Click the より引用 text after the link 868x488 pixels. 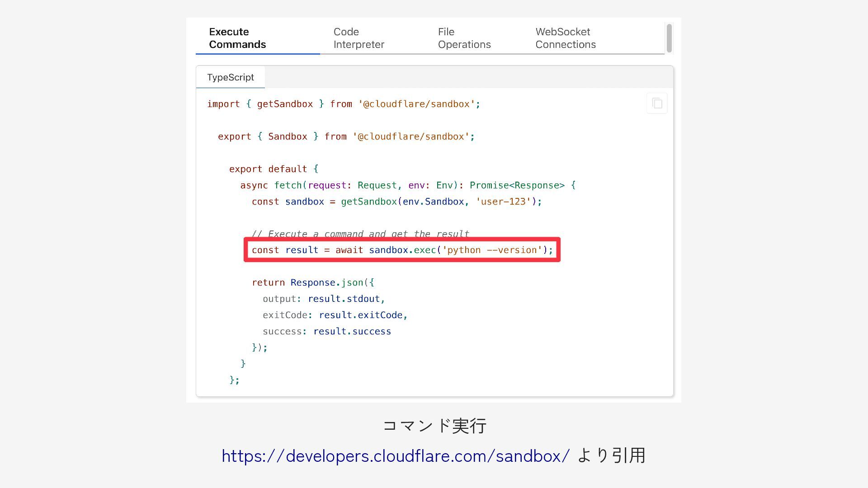click(x=611, y=456)
